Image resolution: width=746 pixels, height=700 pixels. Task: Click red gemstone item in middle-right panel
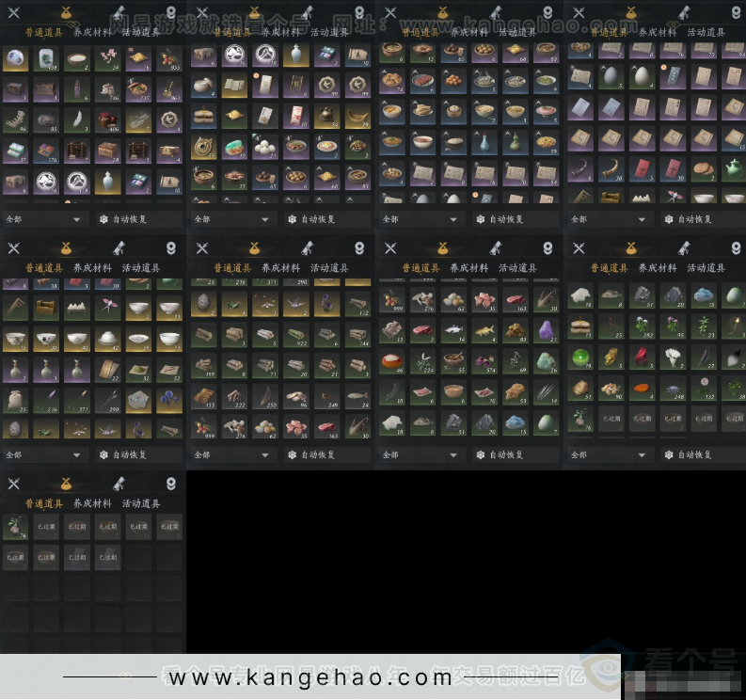(642, 358)
